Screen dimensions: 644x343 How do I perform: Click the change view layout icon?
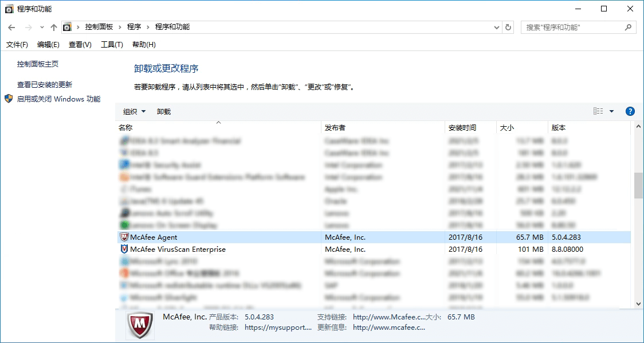tap(598, 111)
